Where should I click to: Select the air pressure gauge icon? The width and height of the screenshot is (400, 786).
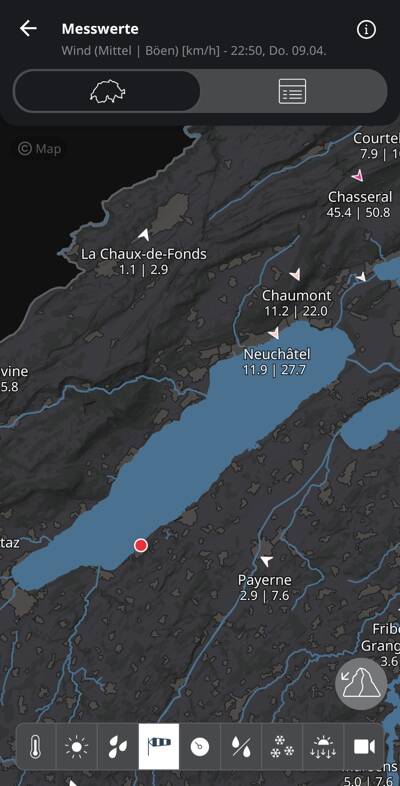coord(199,746)
